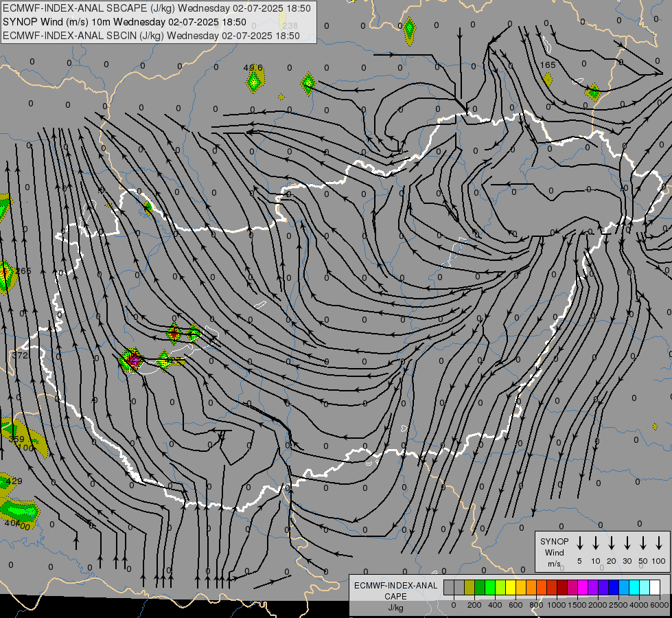Select the olive CAPE legend swatch

[x=470, y=587]
